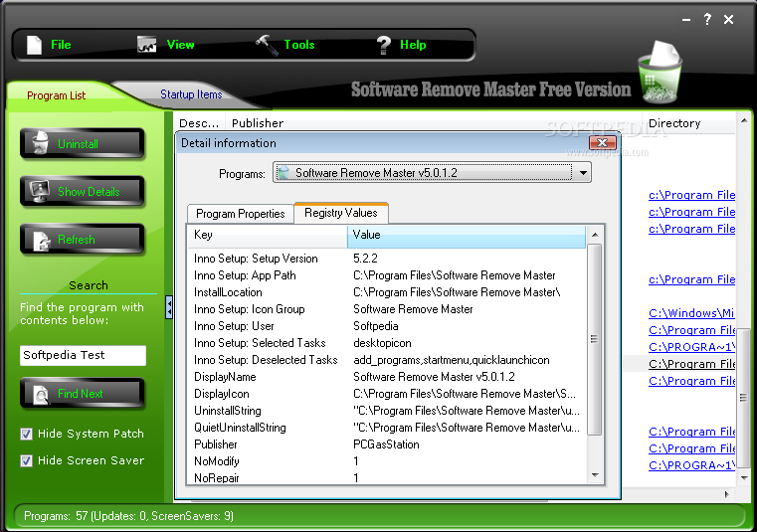Open the Help menu
This screenshot has width=757, height=532.
pos(413,45)
